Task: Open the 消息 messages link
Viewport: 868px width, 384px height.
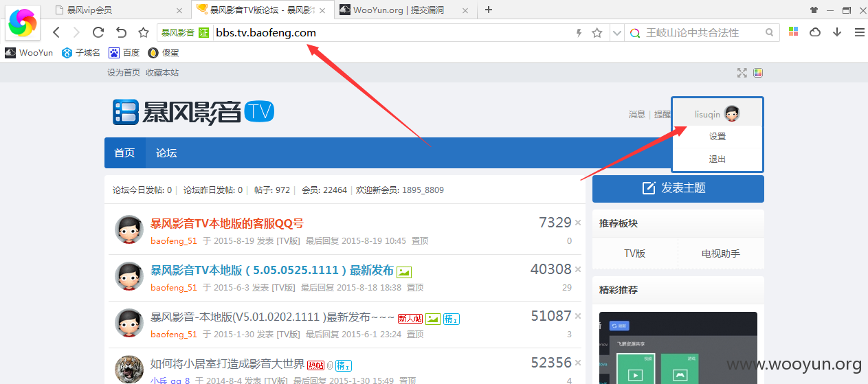Action: [637, 115]
